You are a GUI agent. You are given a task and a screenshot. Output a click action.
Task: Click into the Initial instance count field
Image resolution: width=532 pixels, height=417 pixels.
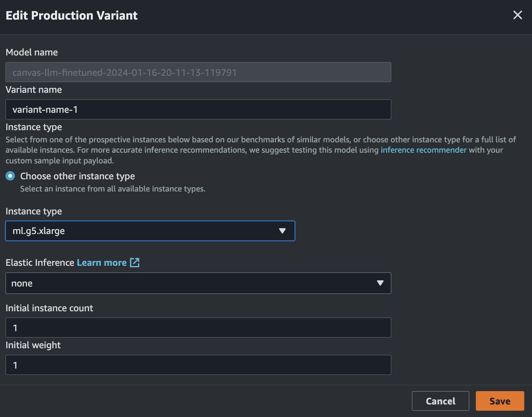click(198, 328)
